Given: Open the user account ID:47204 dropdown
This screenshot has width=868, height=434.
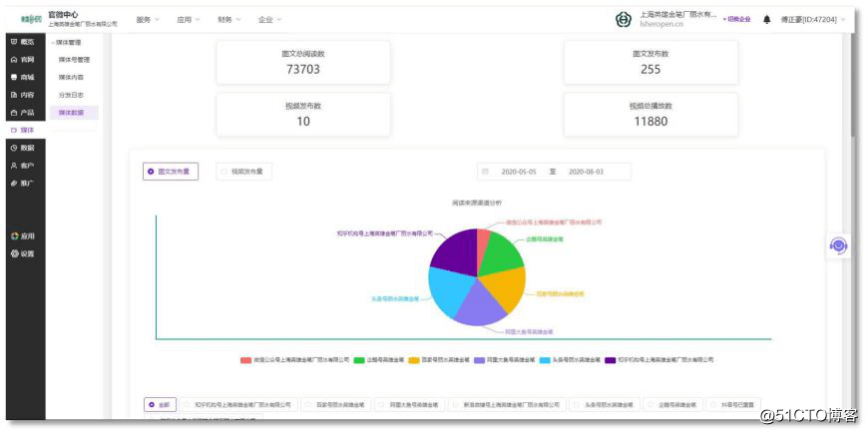Looking at the screenshot, I should (x=813, y=19).
